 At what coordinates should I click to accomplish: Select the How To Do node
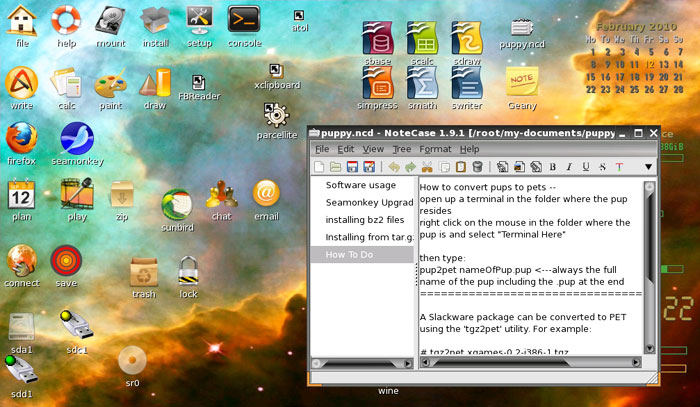(362, 254)
